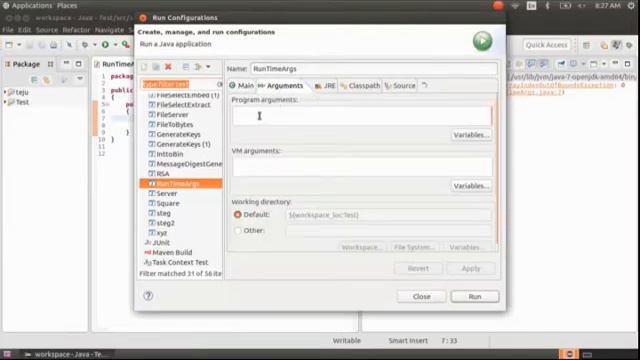
Task: Click Display Selected Console icon
Action: pos(573,64)
